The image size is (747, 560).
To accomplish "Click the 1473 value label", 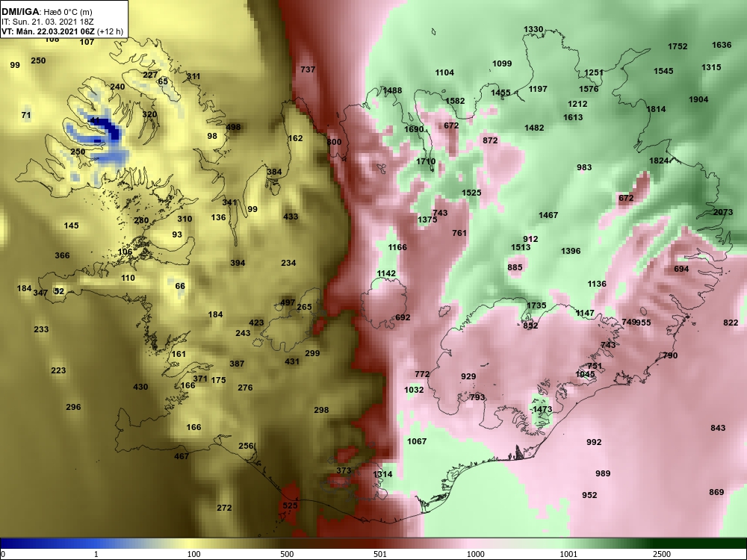I will click(x=542, y=409).
